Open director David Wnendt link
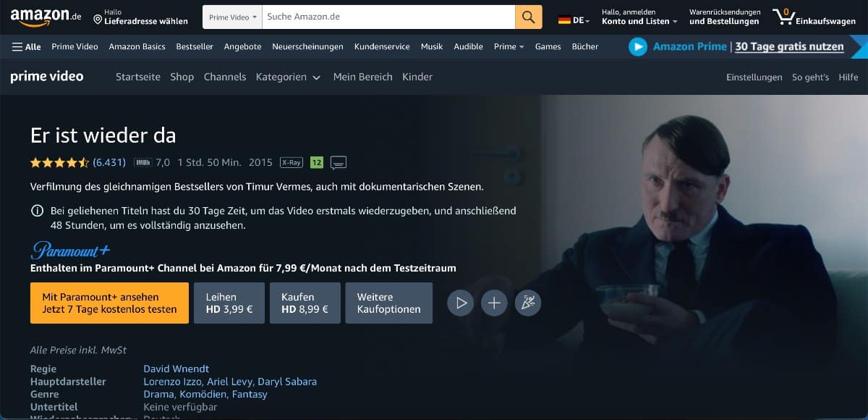This screenshot has height=420, width=868. pyautogui.click(x=176, y=369)
